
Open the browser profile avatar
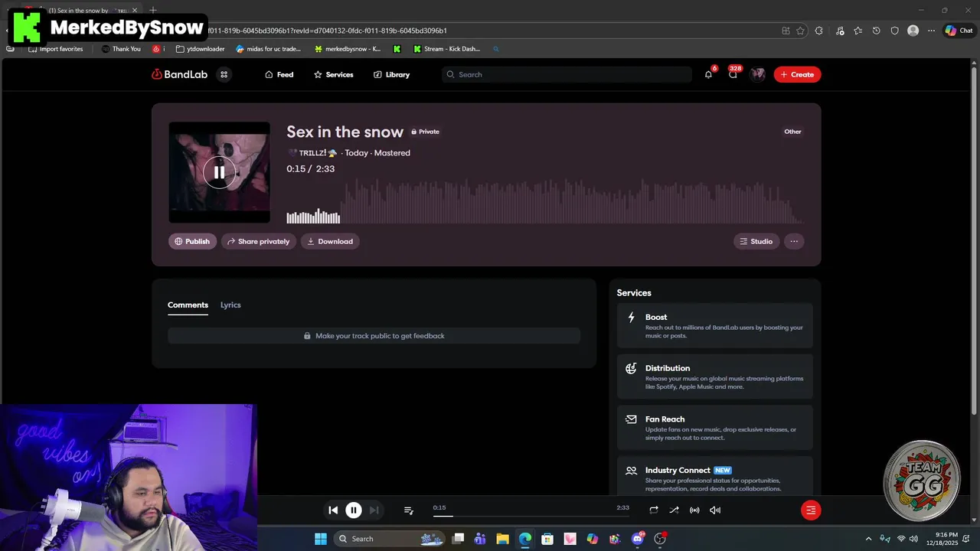click(x=913, y=31)
